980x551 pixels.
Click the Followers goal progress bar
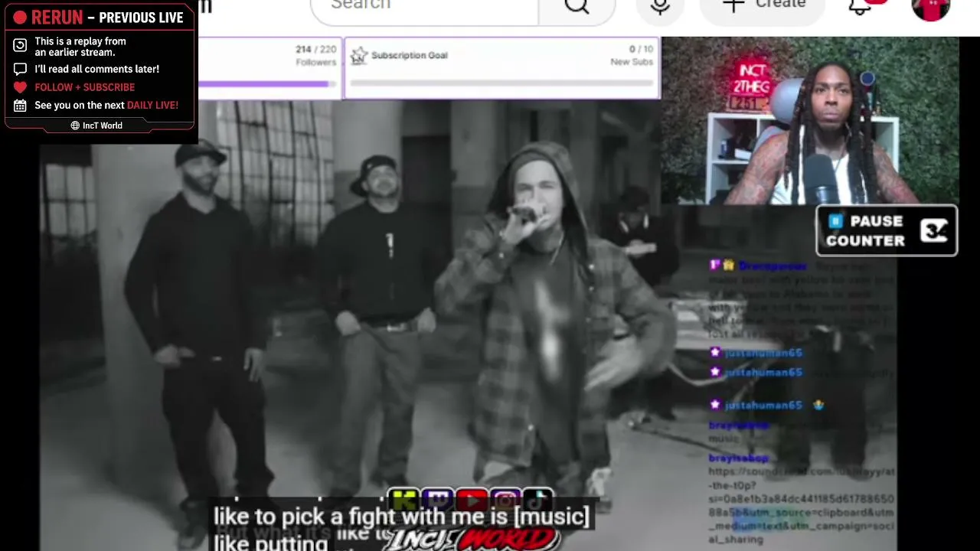click(266, 83)
